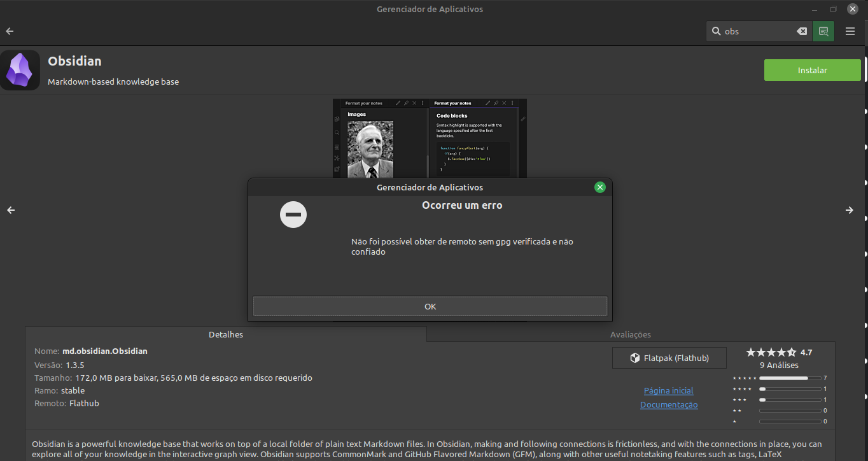This screenshot has height=461, width=868.
Task: Open the Página inicial link
Action: 669,390
